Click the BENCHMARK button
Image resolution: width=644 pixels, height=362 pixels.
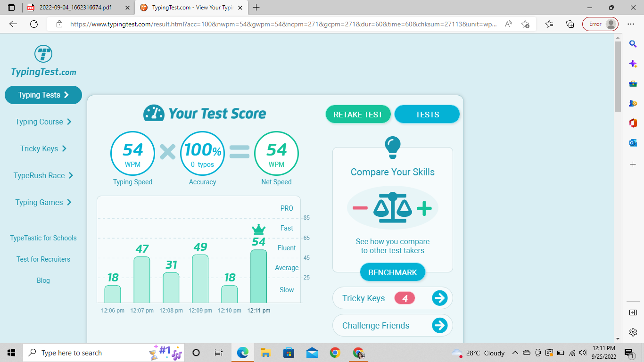393,272
